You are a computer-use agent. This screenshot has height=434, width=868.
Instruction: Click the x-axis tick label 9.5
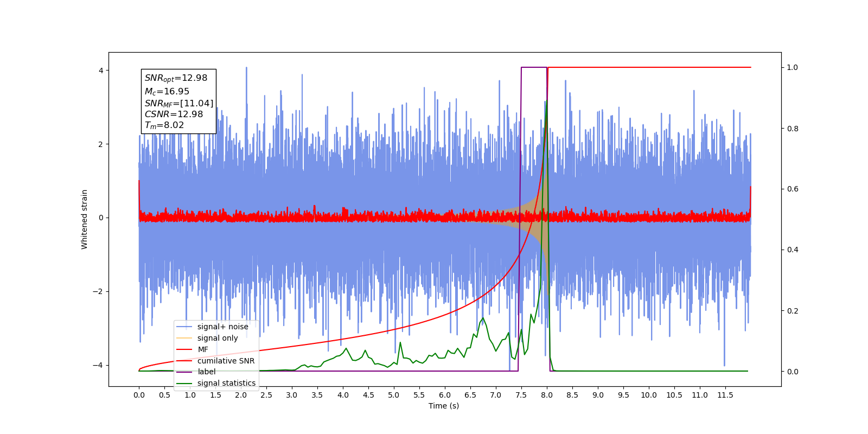[x=623, y=395]
